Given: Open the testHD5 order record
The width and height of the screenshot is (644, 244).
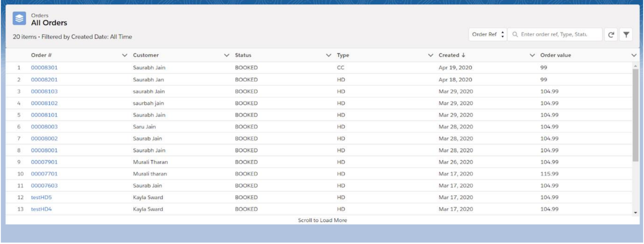Looking at the screenshot, I should coord(41,197).
